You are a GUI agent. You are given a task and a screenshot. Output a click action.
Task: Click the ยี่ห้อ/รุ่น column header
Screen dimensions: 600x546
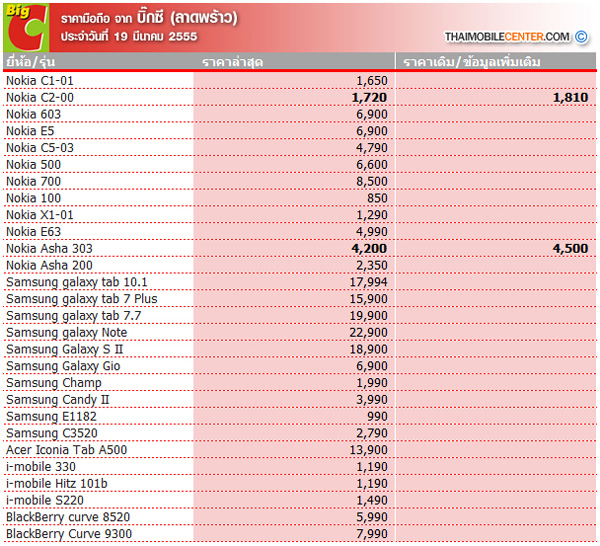(31, 62)
